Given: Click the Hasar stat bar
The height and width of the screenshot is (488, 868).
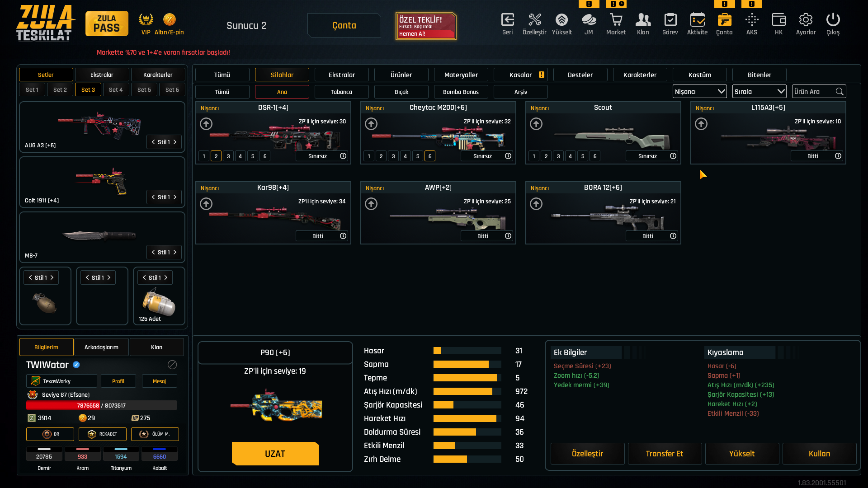Looking at the screenshot, I should [x=467, y=351].
